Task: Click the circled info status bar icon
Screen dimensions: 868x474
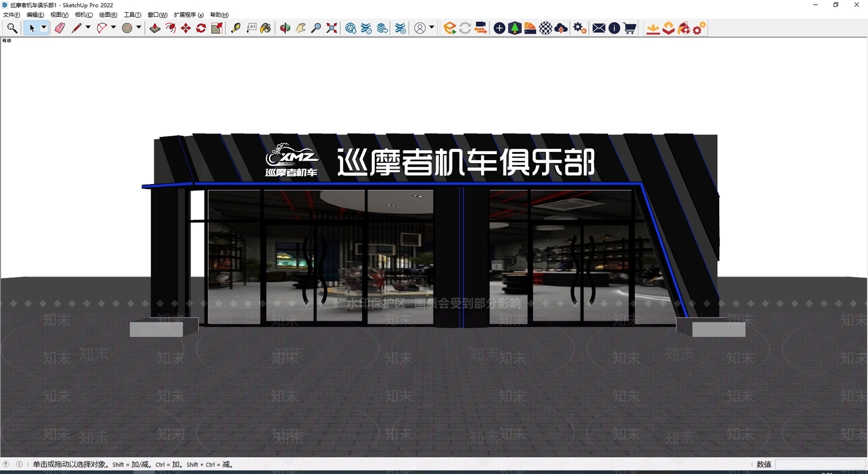Action: click(20, 464)
